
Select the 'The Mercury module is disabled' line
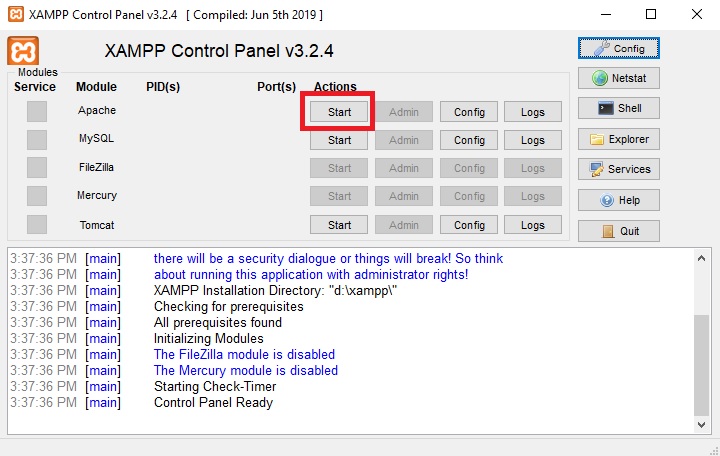tap(246, 371)
